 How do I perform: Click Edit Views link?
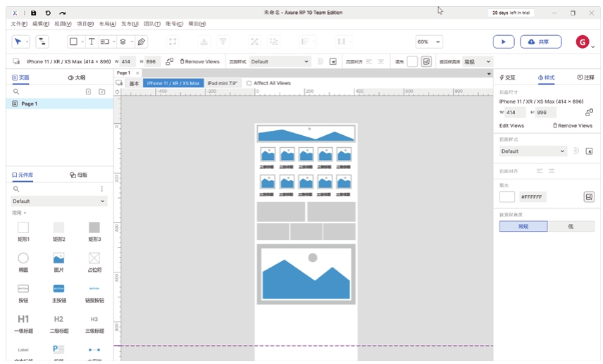511,125
